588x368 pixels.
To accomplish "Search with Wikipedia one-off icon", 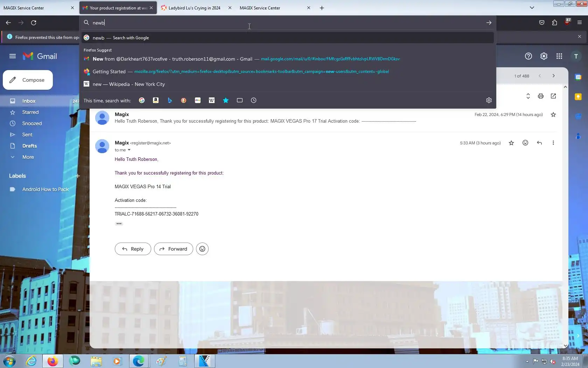I will pos(212,101).
